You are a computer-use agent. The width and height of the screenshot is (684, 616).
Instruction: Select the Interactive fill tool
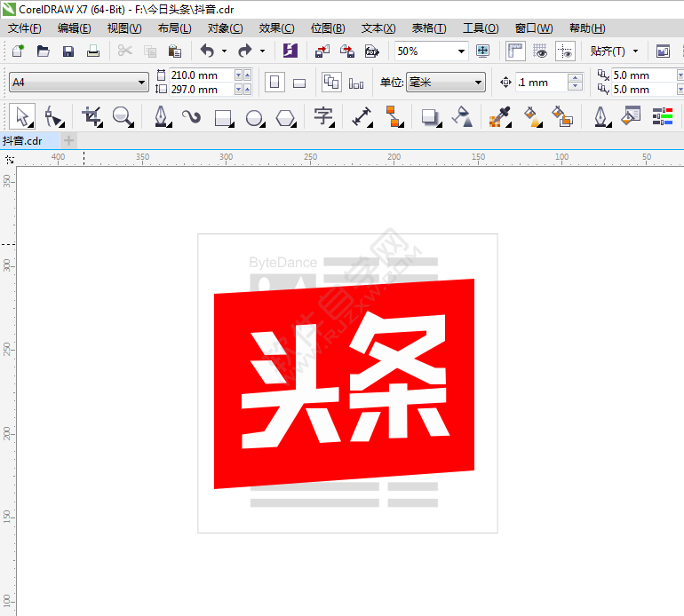532,117
